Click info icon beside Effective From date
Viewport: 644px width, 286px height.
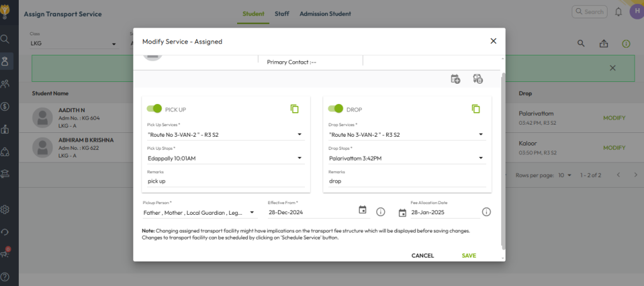pos(380,212)
